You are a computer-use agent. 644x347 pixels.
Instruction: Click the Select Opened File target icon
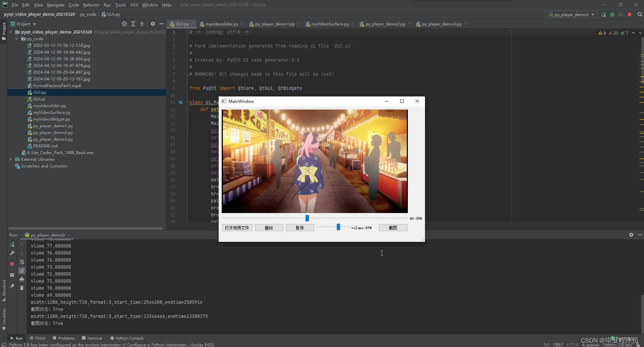(x=124, y=24)
